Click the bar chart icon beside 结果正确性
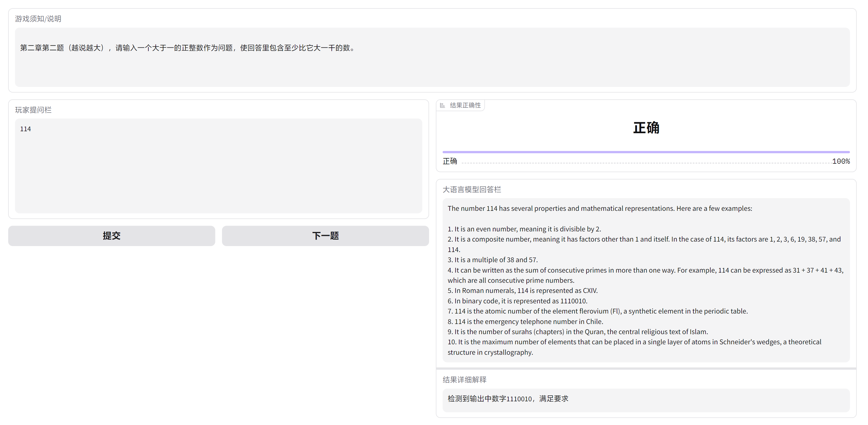The height and width of the screenshot is (425, 868). tap(443, 105)
